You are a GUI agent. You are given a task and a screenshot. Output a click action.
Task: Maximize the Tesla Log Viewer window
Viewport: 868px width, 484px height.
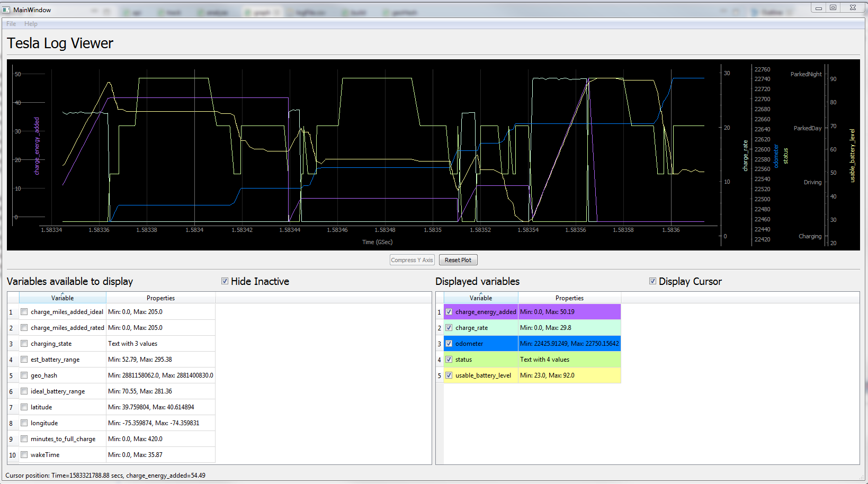tap(833, 7)
